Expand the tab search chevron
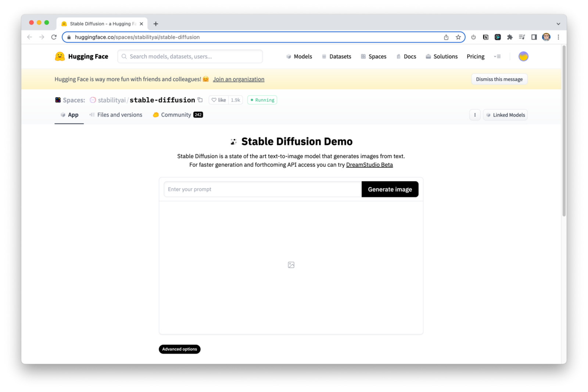 (558, 24)
